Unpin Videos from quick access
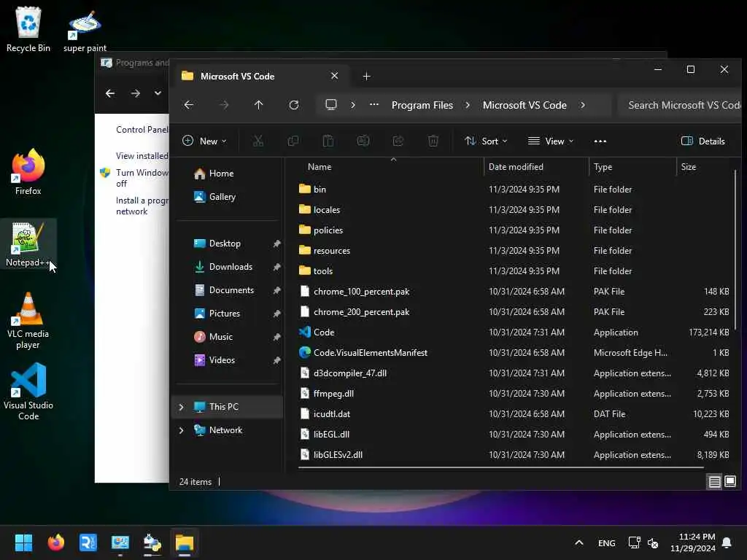The height and width of the screenshot is (560, 747). click(276, 360)
